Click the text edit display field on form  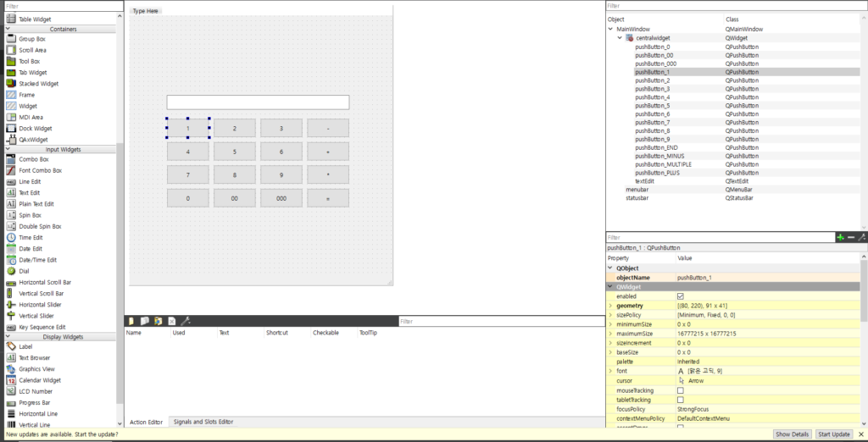click(x=258, y=102)
